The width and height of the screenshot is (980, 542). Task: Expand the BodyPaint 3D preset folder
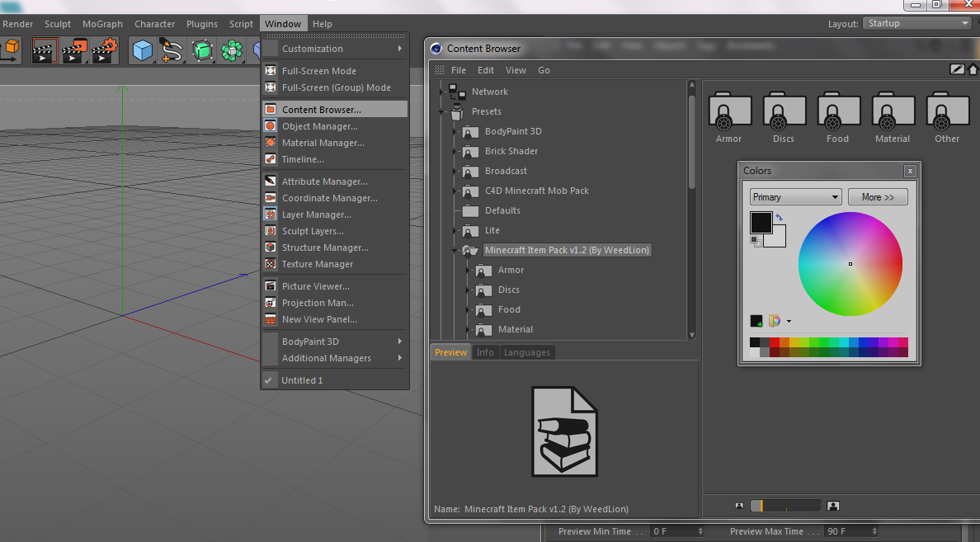(x=455, y=132)
